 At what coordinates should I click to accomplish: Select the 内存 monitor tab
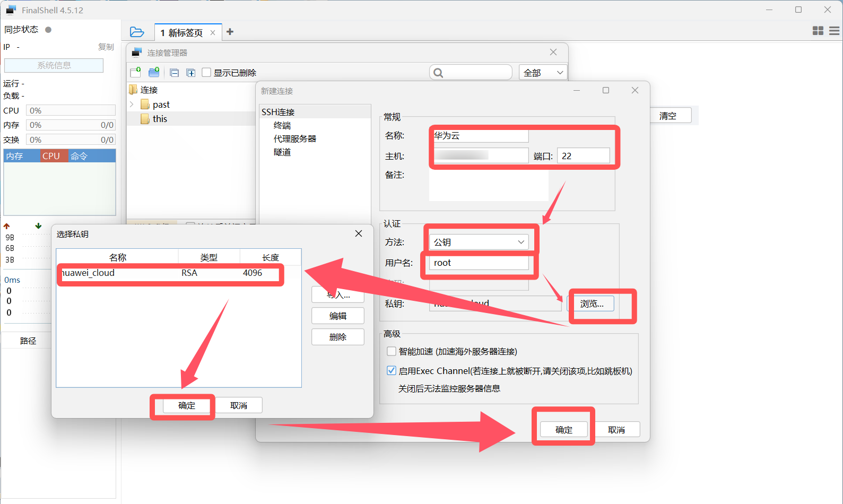click(22, 156)
